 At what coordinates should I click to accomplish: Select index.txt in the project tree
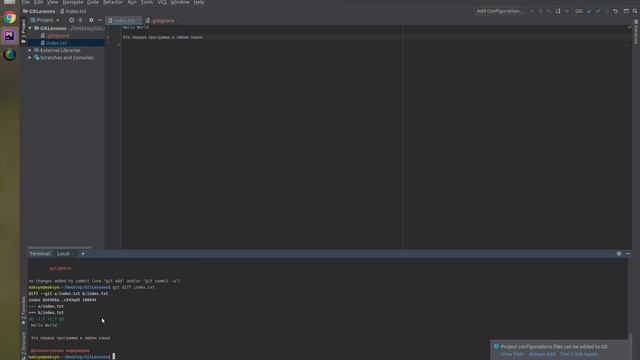coord(56,43)
